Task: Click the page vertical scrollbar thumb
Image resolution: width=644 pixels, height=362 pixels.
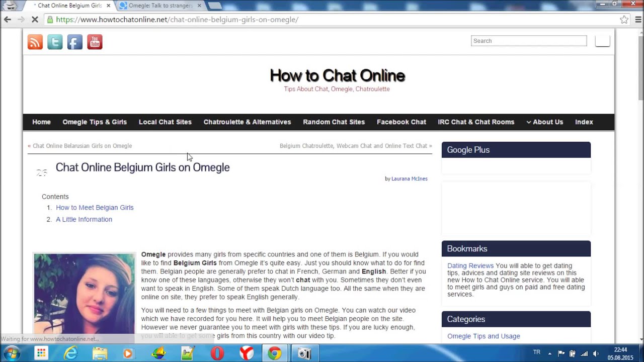Action: (x=640, y=68)
